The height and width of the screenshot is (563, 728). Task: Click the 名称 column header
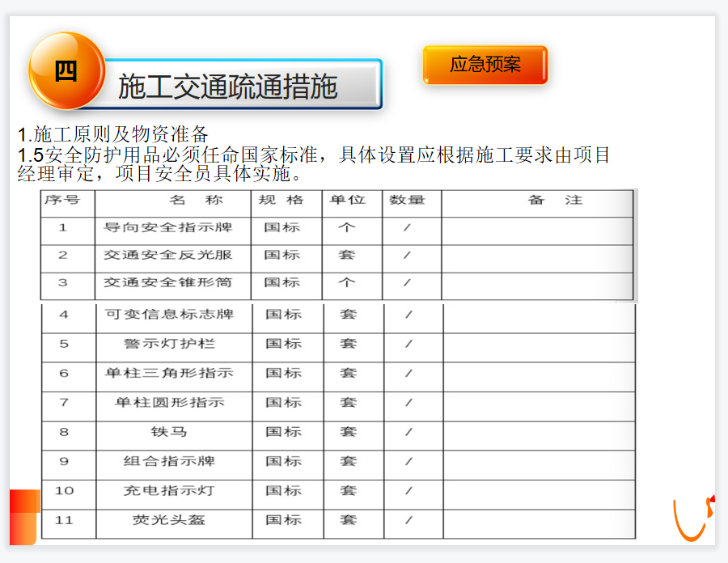pos(173,200)
